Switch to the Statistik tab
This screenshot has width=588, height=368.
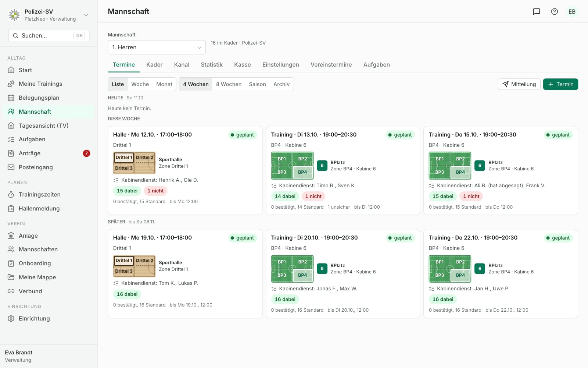pos(212,65)
